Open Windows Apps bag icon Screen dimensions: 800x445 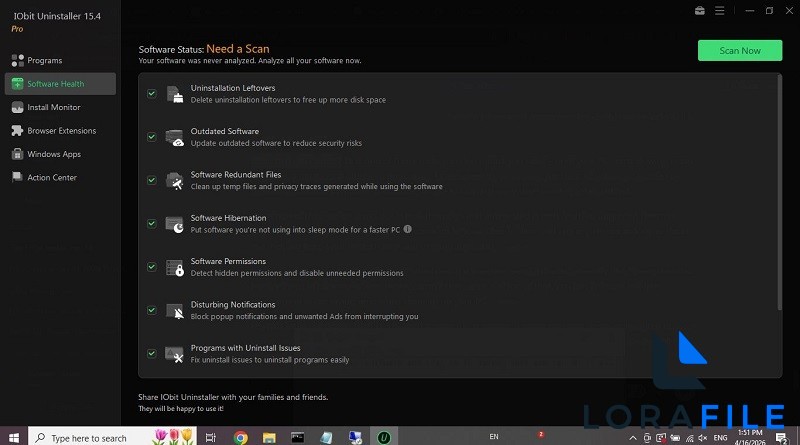click(17, 154)
